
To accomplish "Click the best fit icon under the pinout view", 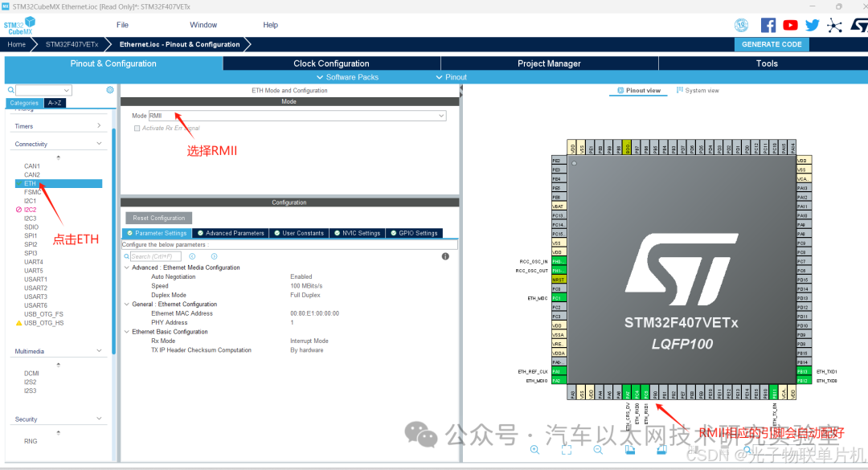I will pyautogui.click(x=566, y=449).
